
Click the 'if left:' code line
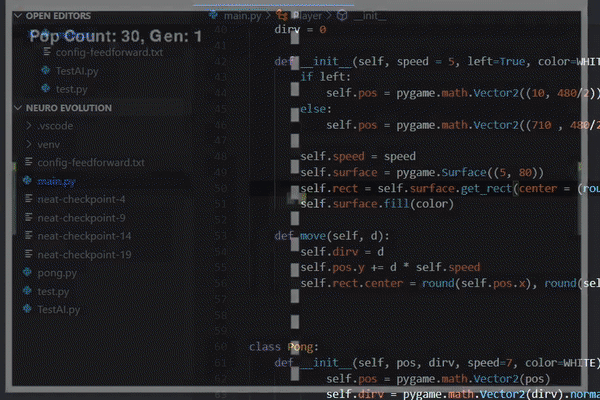325,77
